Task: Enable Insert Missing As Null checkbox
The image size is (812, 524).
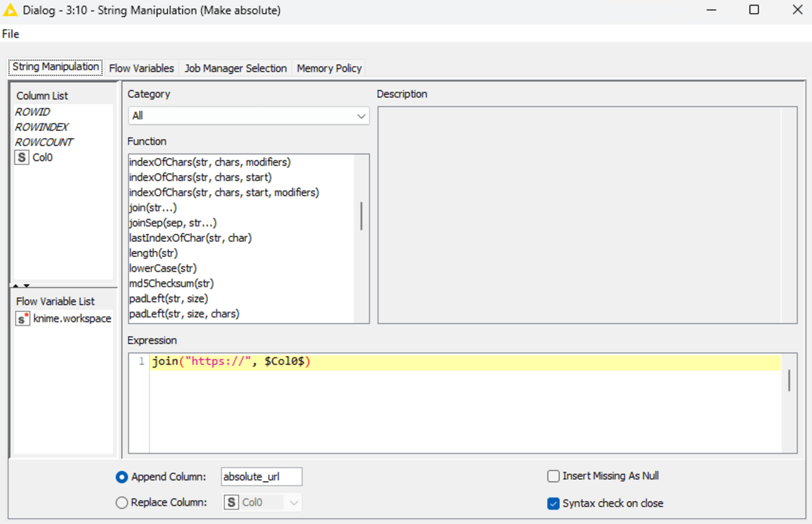Action: coord(553,476)
